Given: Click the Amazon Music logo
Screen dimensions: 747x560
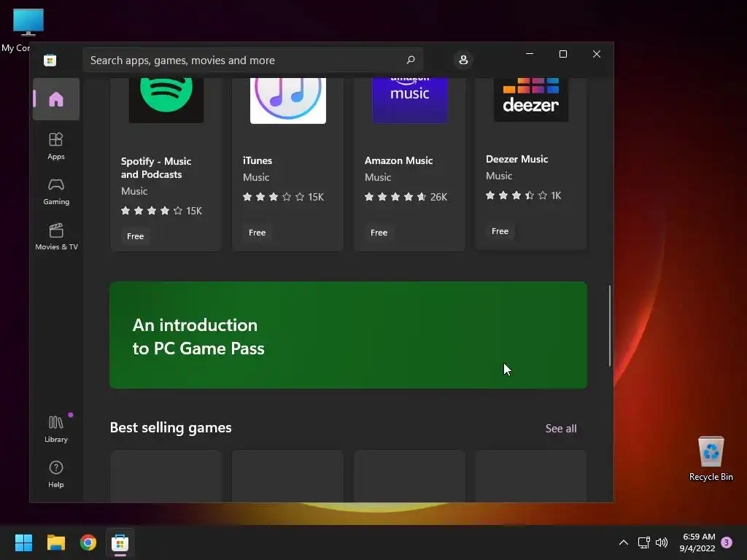Looking at the screenshot, I should click(410, 100).
